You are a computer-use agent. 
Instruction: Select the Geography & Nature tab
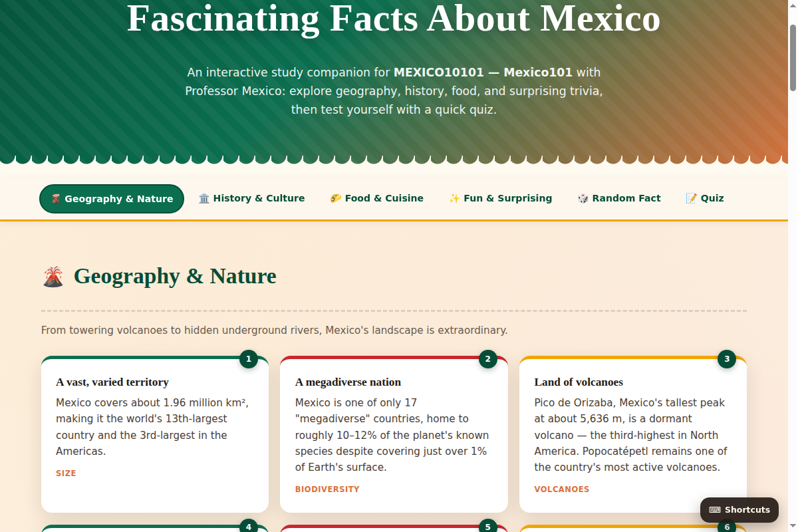click(112, 199)
